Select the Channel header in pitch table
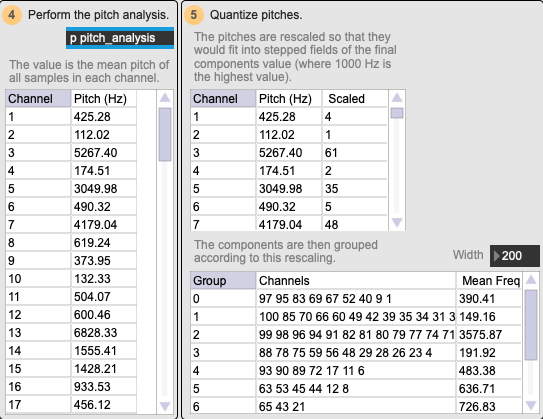 click(38, 99)
